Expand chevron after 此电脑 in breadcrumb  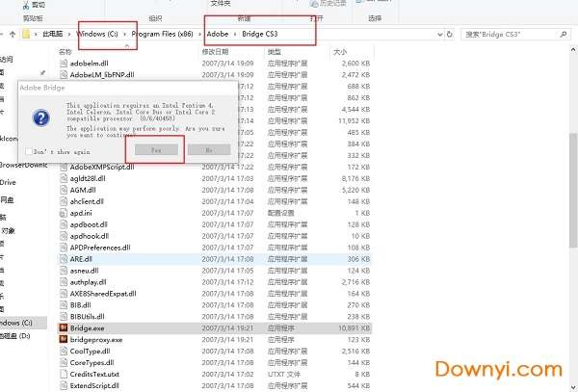click(69, 34)
